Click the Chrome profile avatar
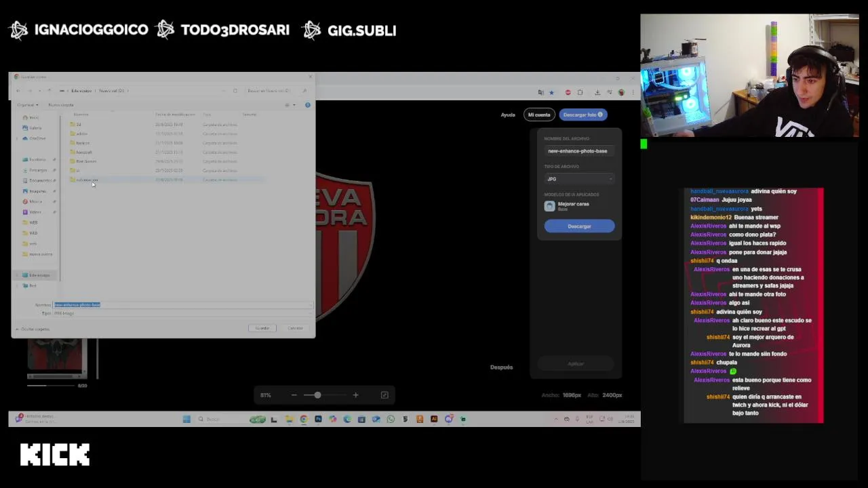 pos(620,92)
